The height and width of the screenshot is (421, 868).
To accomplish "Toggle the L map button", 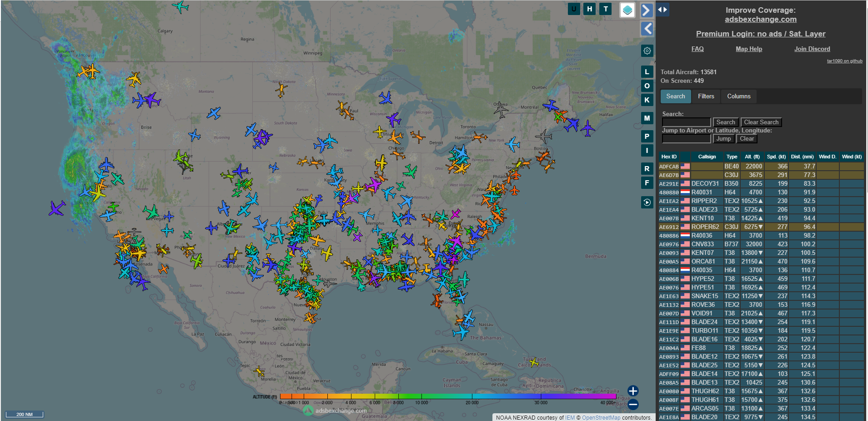I will coord(647,72).
